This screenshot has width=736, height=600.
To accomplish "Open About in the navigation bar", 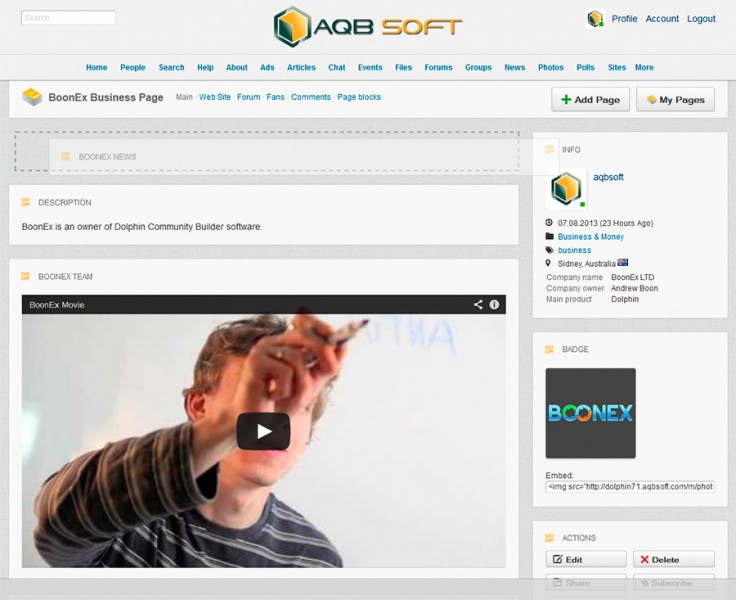I will (237, 67).
